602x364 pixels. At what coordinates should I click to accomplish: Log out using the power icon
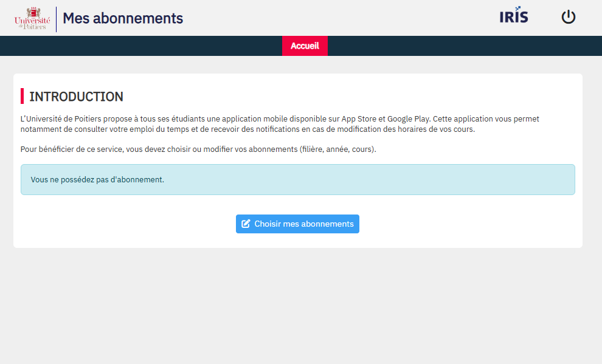(x=568, y=17)
